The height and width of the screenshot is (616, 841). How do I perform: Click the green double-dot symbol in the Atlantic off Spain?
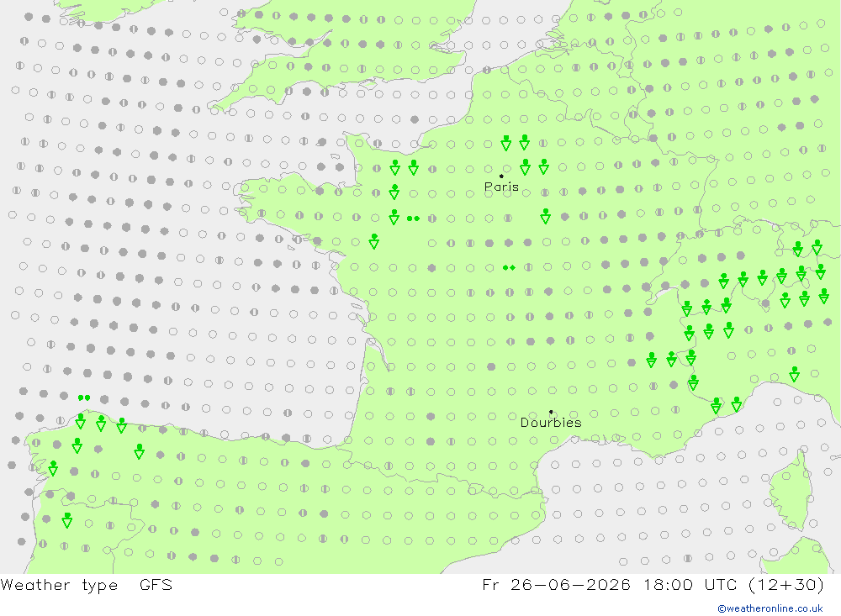83,398
